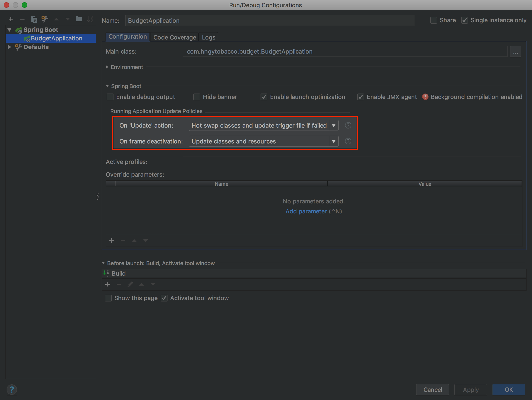
Task: Open help for the 'On Update action' option
Action: click(x=348, y=125)
